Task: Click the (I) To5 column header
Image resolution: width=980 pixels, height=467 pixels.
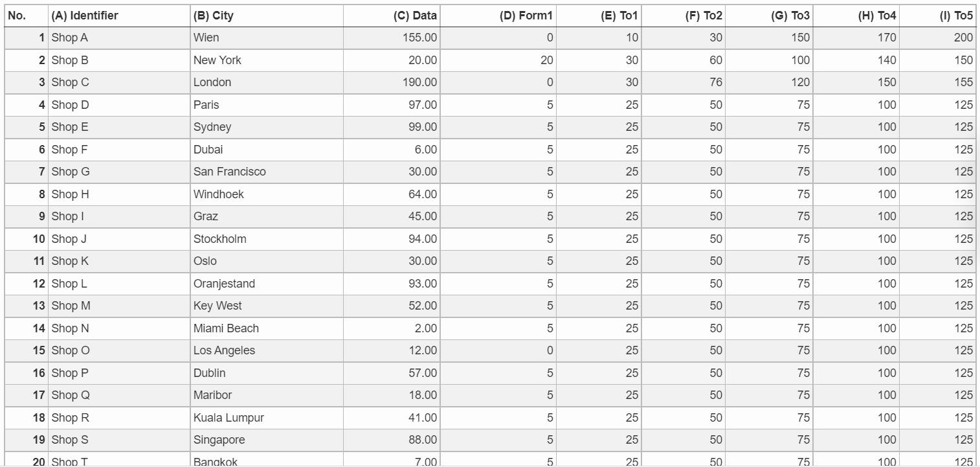Action: (937, 16)
